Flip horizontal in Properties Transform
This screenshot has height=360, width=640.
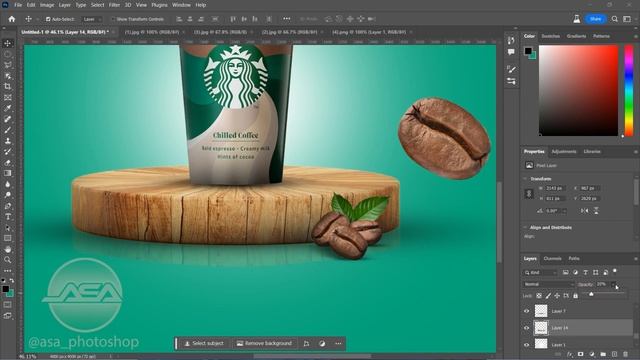click(584, 211)
